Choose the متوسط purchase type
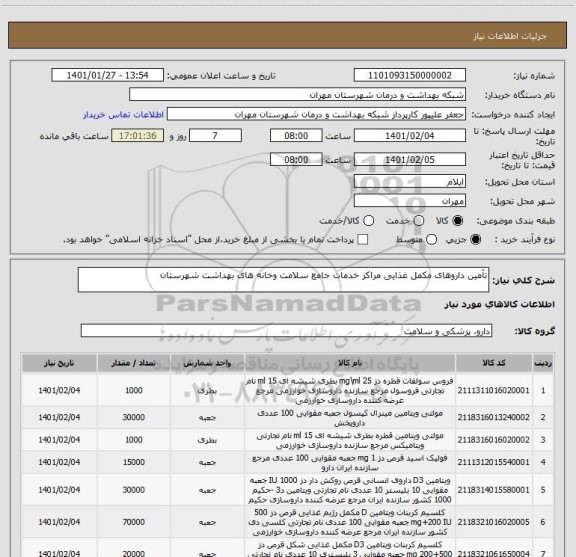This screenshot has height=557, width=576. (x=432, y=240)
